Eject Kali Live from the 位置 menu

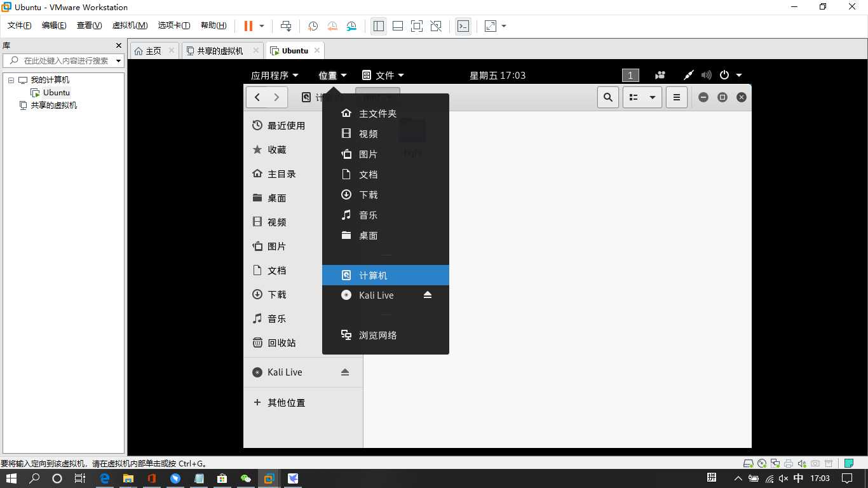428,295
